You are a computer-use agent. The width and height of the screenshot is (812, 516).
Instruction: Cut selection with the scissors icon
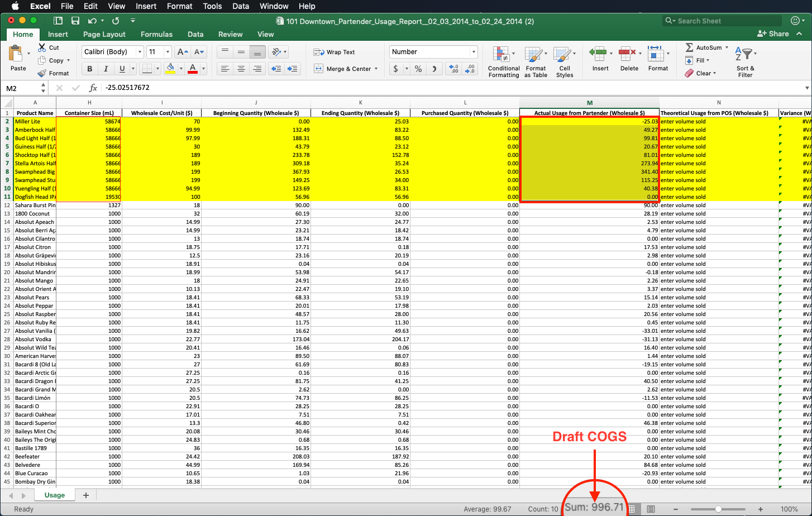coord(42,47)
